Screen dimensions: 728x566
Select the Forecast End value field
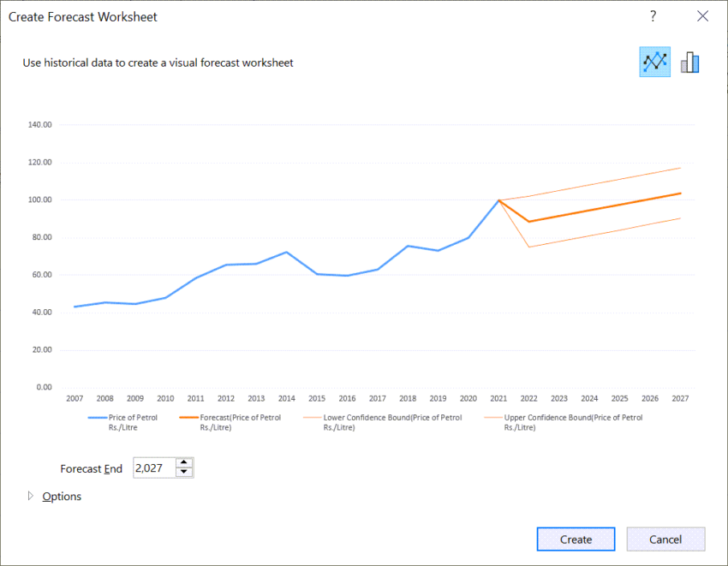point(154,468)
